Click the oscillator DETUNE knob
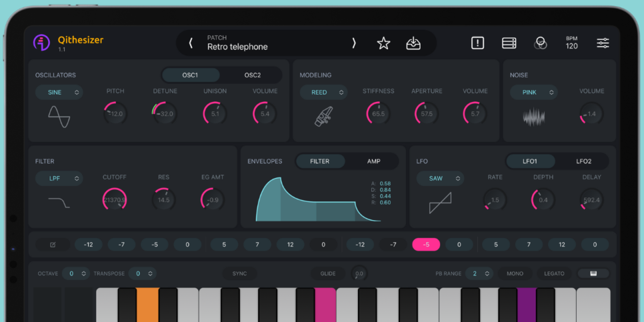This screenshot has height=322, width=644. point(165,113)
